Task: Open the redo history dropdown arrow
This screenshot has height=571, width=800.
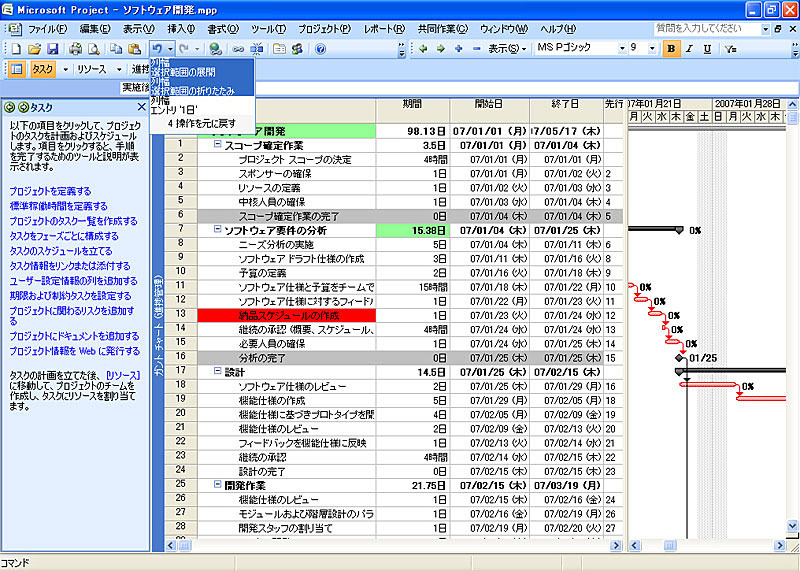Action: tap(197, 49)
